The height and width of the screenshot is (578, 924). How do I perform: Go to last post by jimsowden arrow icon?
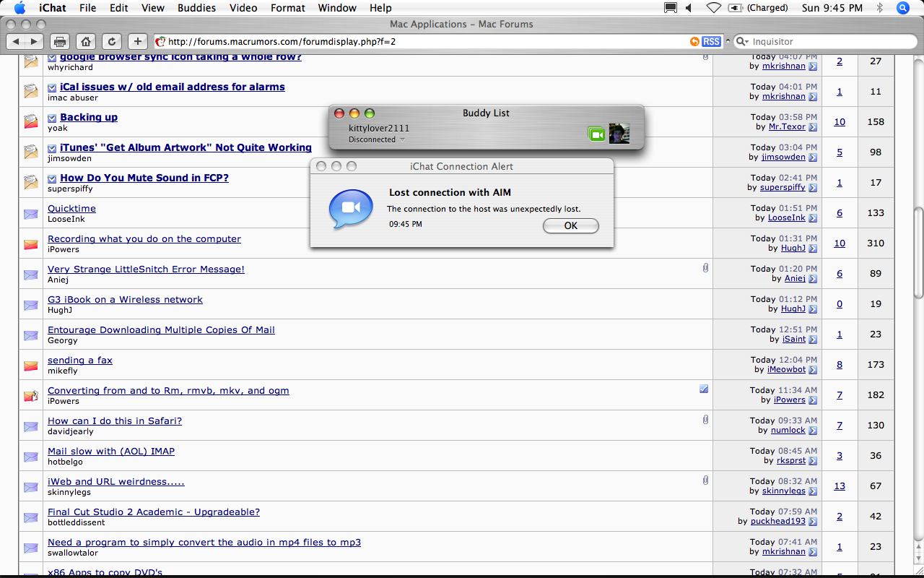813,158
